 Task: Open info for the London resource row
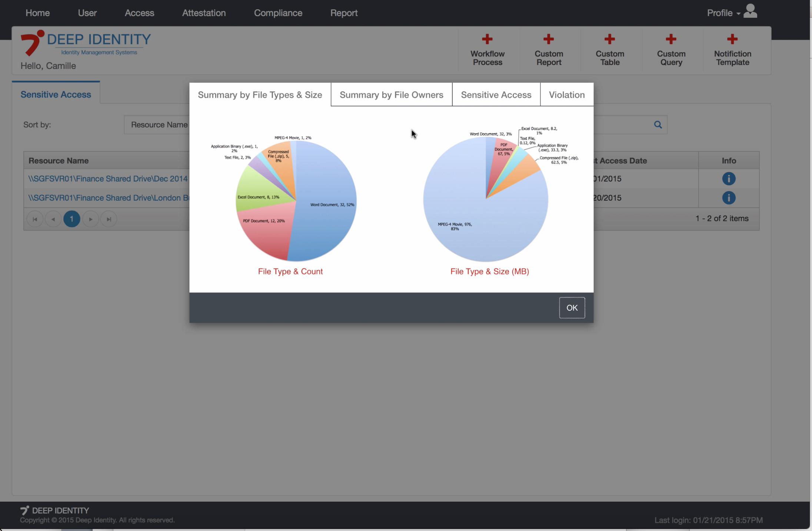pos(728,198)
